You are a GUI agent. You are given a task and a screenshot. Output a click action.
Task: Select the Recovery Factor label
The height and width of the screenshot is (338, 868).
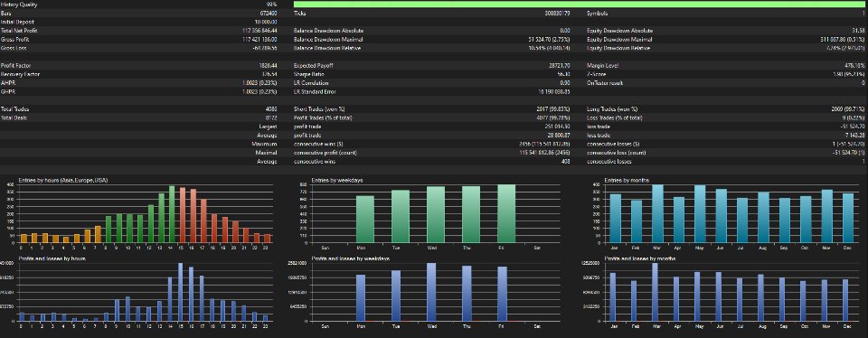[20, 74]
